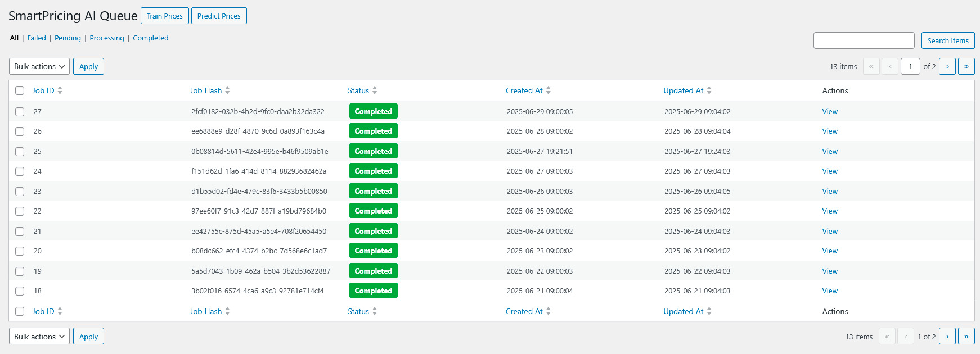Tick the select-all checkbox in table footer
This screenshot has height=354, width=980.
pos(20,311)
